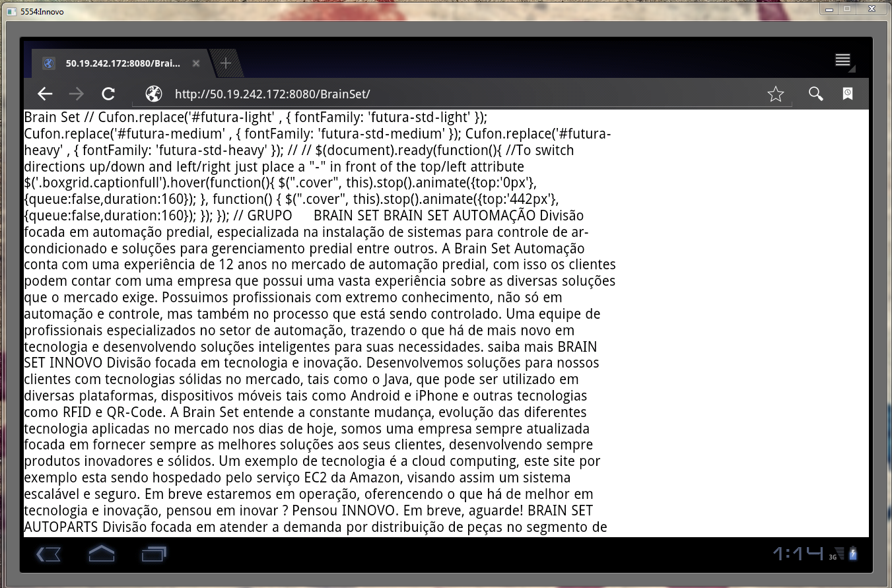The width and height of the screenshot is (892, 588).
Task: Click the text "como RFID e QR-Code"
Action: click(95, 412)
